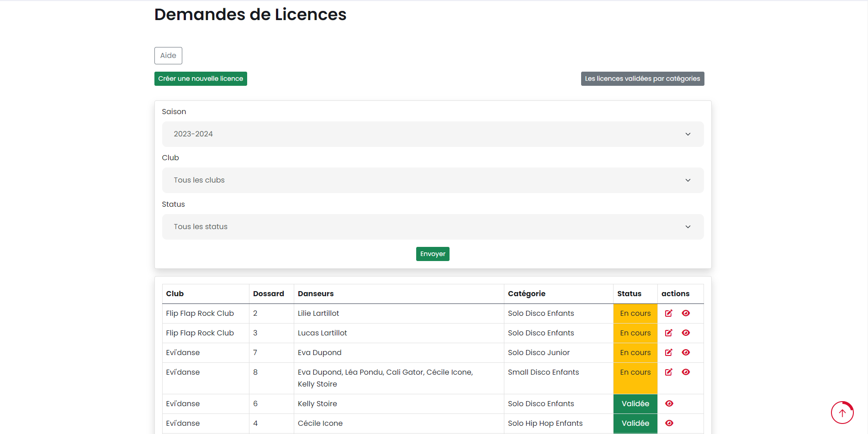The height and width of the screenshot is (434, 868).
Task: Edit the Small Disco Enfants licence request
Action: click(x=668, y=372)
